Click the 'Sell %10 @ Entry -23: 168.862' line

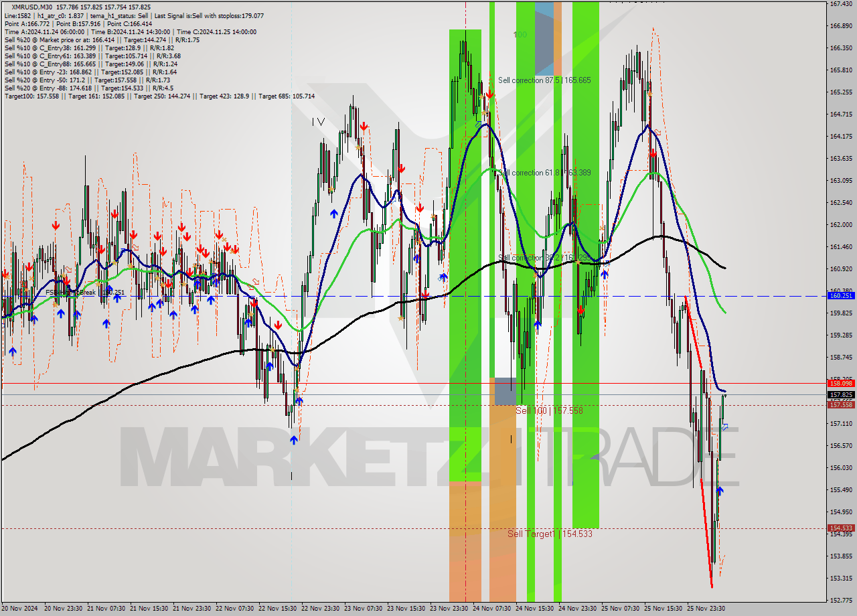[x=90, y=72]
